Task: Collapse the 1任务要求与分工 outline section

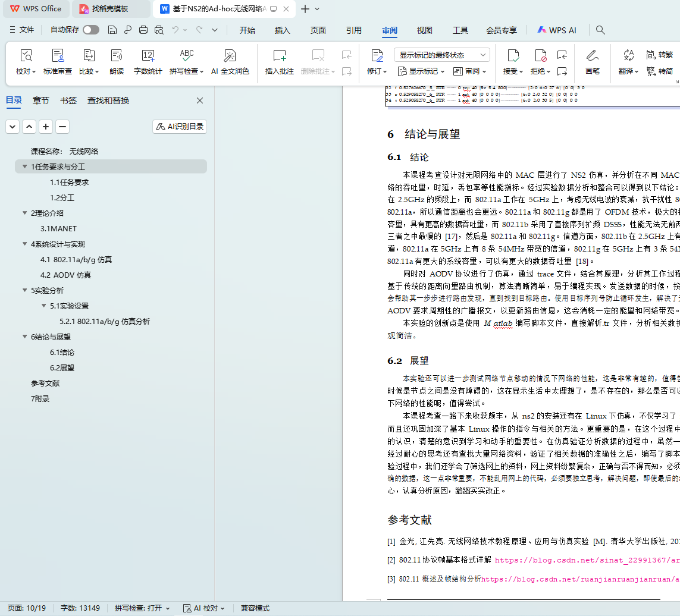Action: click(24, 167)
